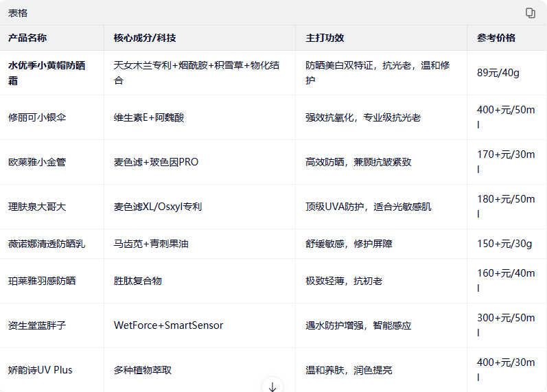The width and height of the screenshot is (547, 392).
Task: Click the 160+元/40ml price cell
Action: point(506,281)
